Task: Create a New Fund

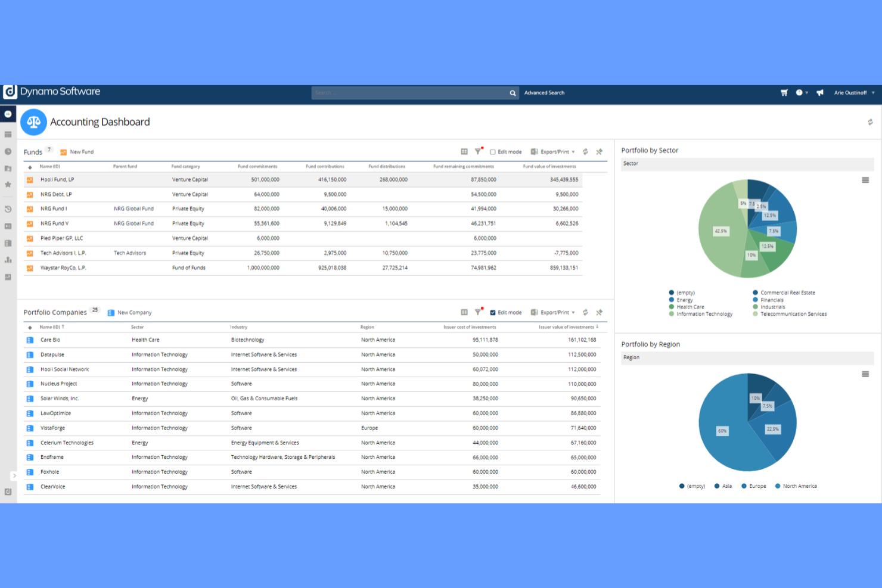Action: coord(77,151)
